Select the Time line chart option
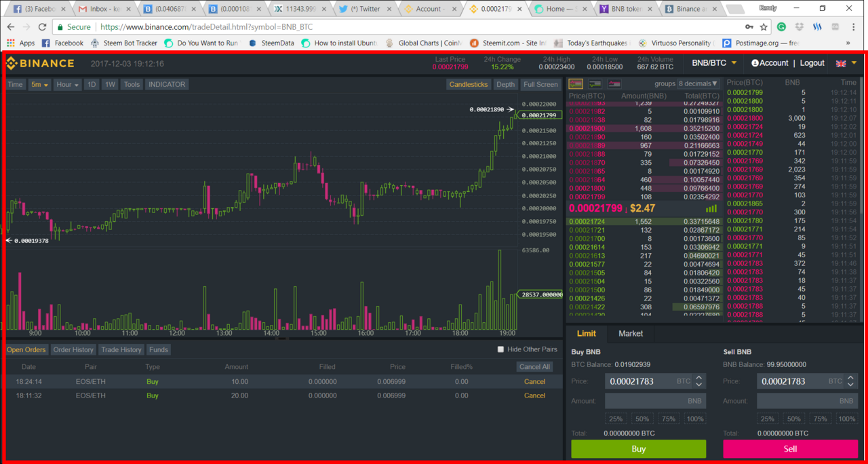868x464 pixels. 15,84
